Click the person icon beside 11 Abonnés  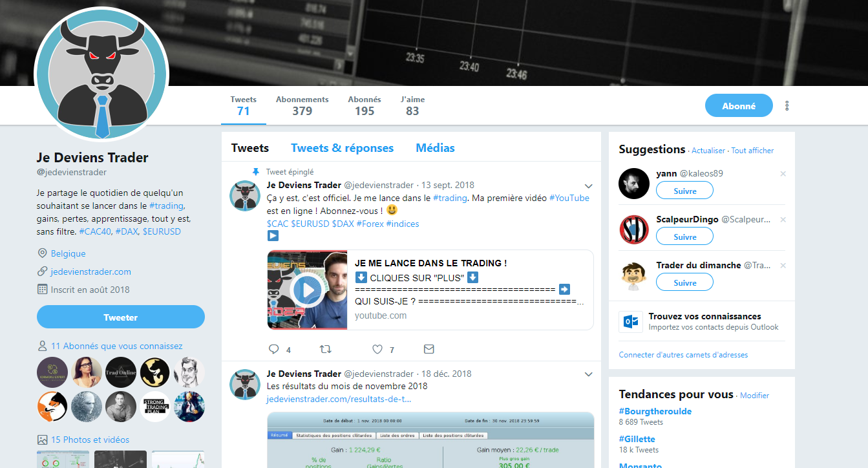[x=43, y=346]
